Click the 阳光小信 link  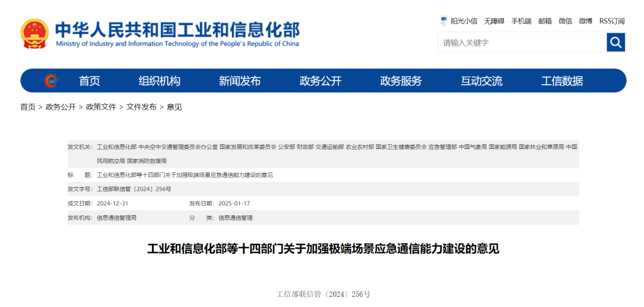(x=464, y=21)
